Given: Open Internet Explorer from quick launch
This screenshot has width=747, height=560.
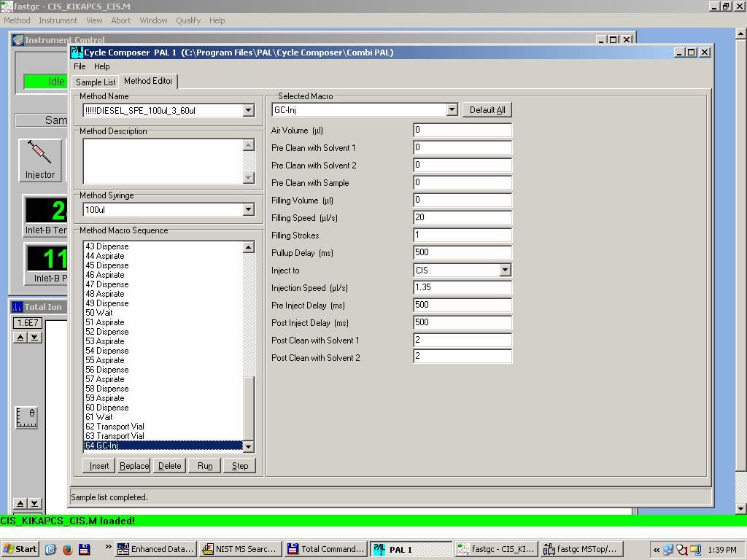Looking at the screenshot, I should (x=50, y=549).
